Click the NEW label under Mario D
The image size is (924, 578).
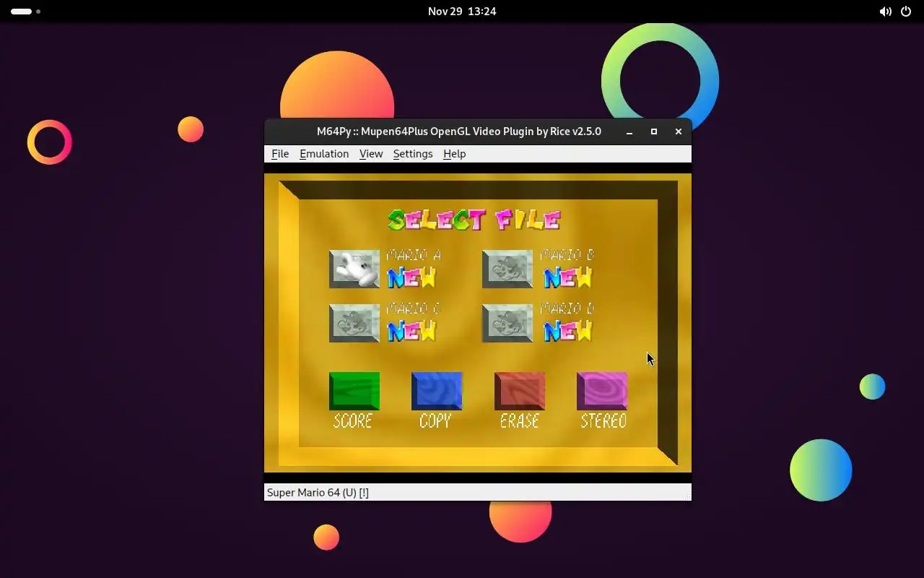tap(568, 331)
